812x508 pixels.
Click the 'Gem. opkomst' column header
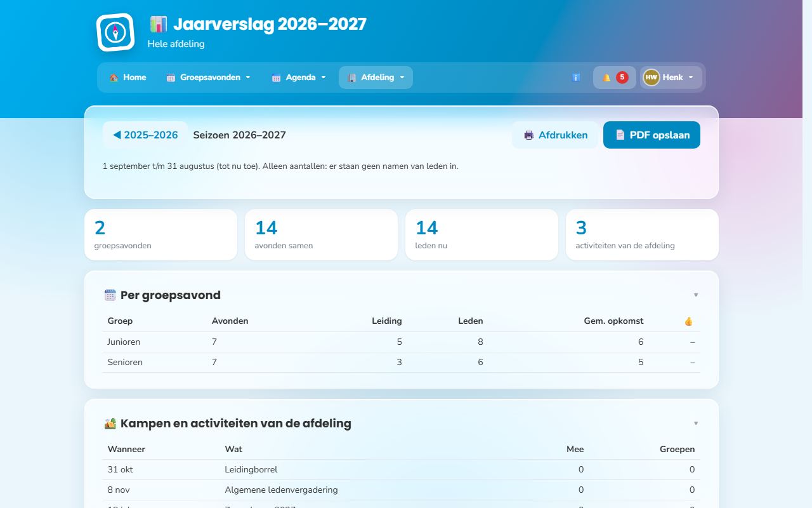[613, 321]
